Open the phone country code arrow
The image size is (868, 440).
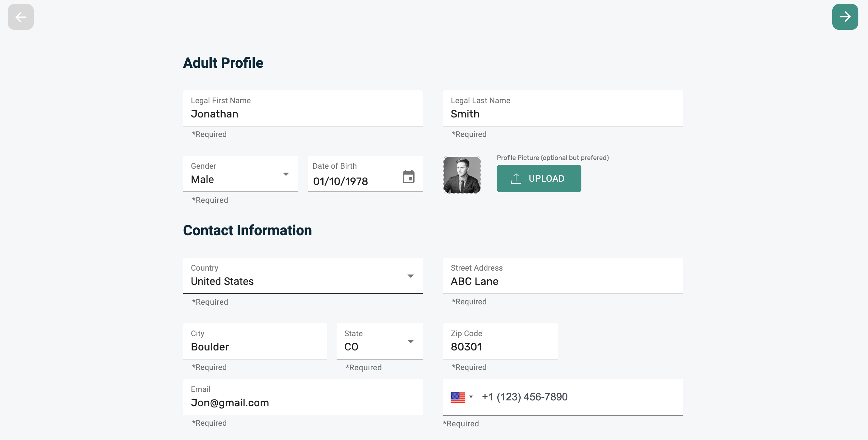click(471, 397)
